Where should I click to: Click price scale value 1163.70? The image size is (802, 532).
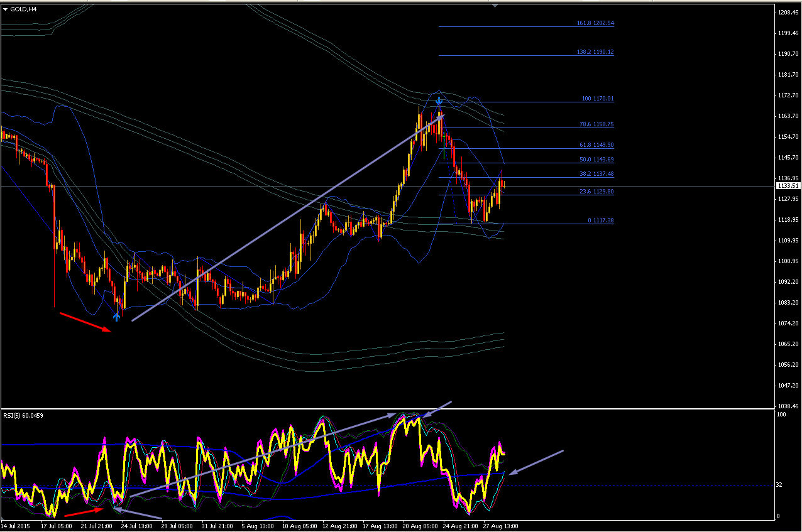coord(788,116)
